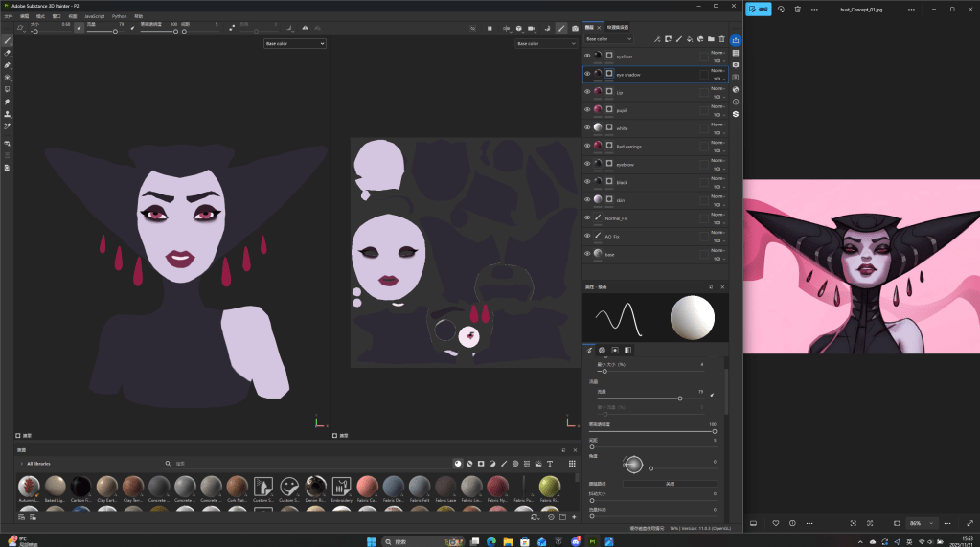Open Base color channel dropdown in layers panel
Screen dimensions: 980x547
click(x=608, y=39)
